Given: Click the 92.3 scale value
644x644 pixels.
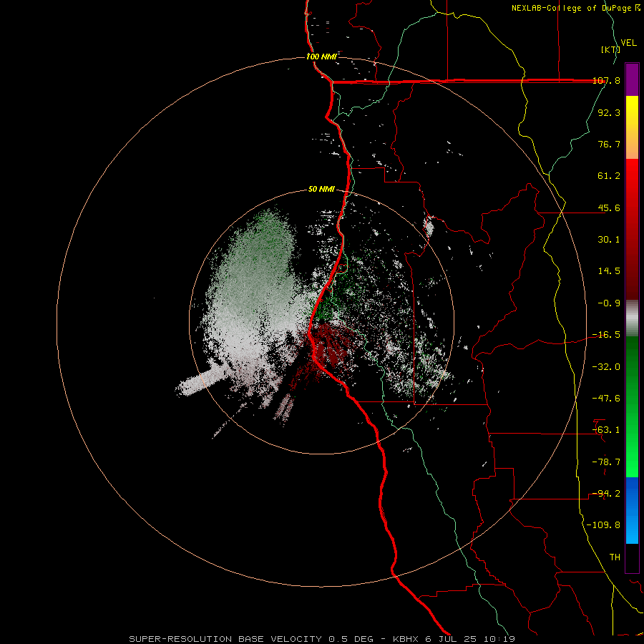Looking at the screenshot, I should pos(609,112).
